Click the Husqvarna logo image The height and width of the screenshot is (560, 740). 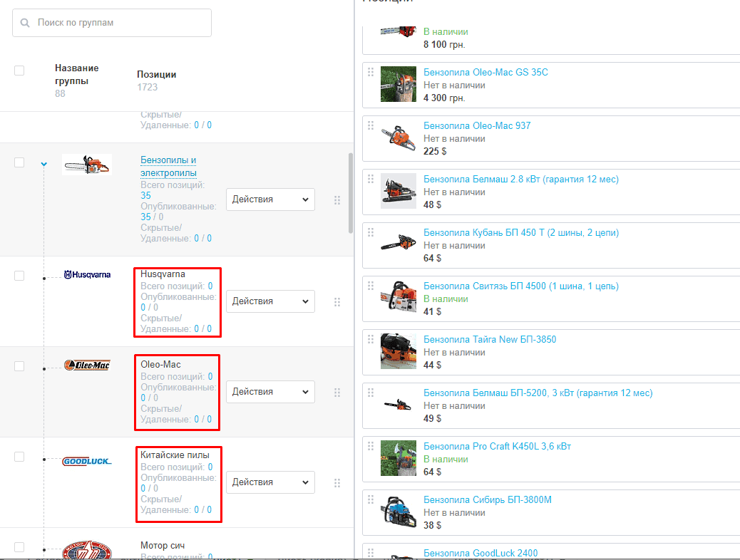point(87,274)
